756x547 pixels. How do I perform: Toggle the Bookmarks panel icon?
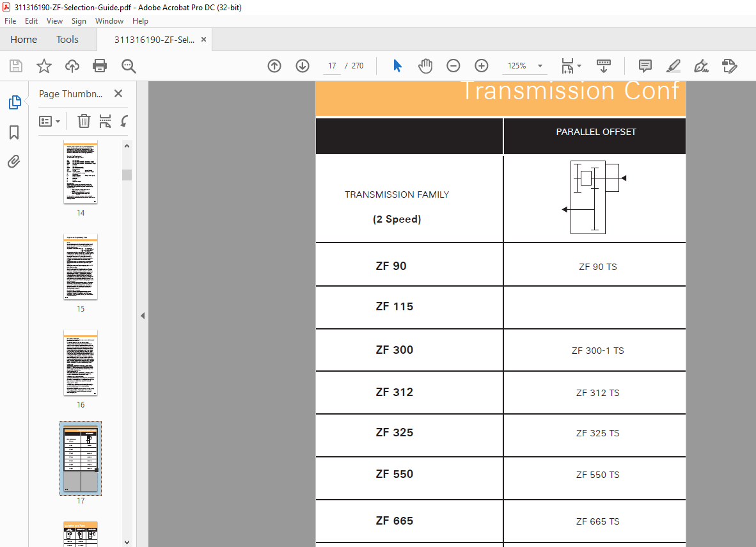coord(14,132)
